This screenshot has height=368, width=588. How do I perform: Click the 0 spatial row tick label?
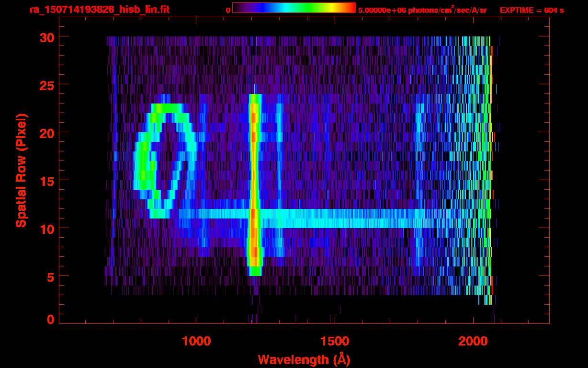51,319
